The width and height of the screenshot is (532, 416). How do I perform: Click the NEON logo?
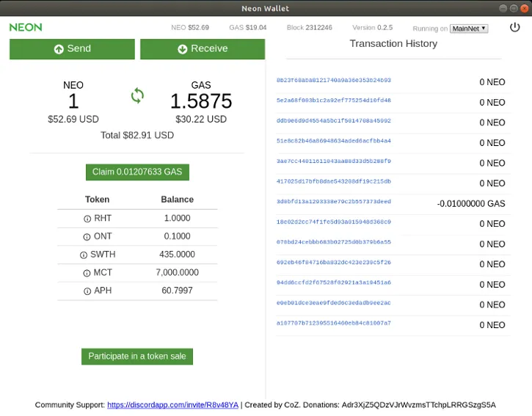26,27
